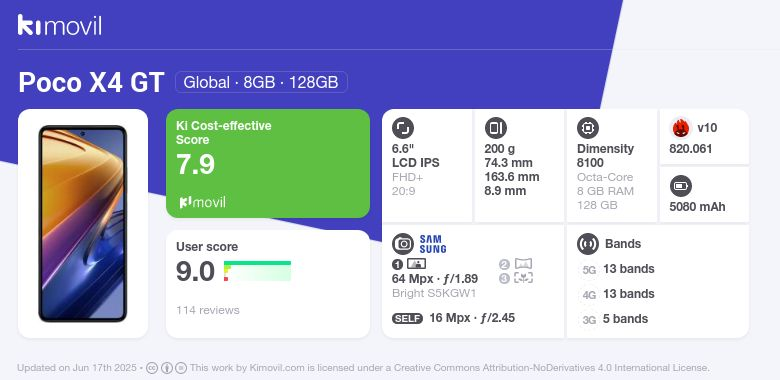Click the macro third camera icon
780x380 pixels.
tap(523, 278)
